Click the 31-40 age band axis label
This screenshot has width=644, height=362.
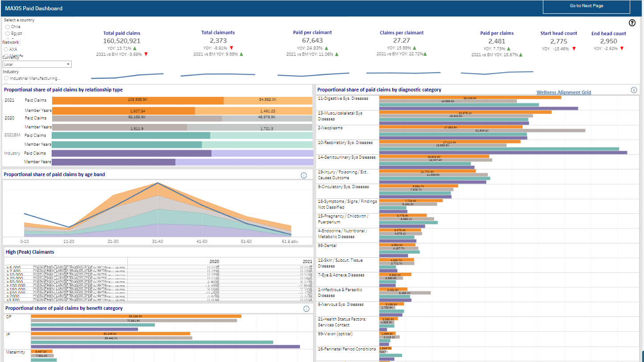[158, 241]
